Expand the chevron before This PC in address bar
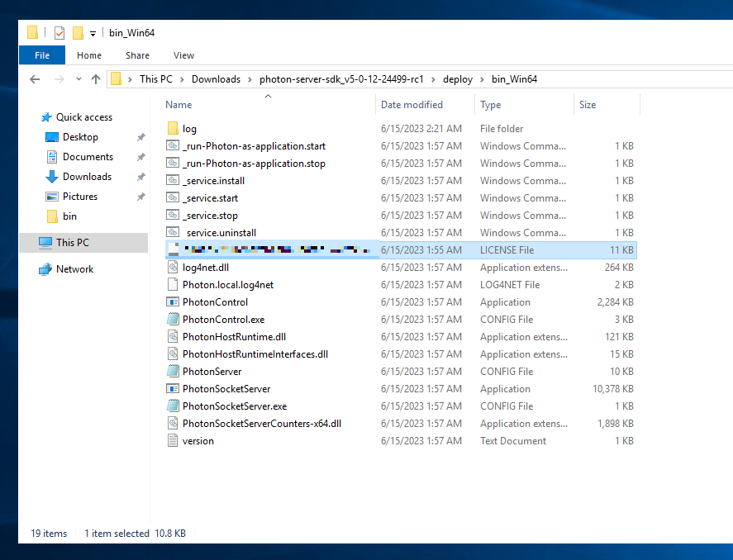The height and width of the screenshot is (560, 733). (130, 79)
